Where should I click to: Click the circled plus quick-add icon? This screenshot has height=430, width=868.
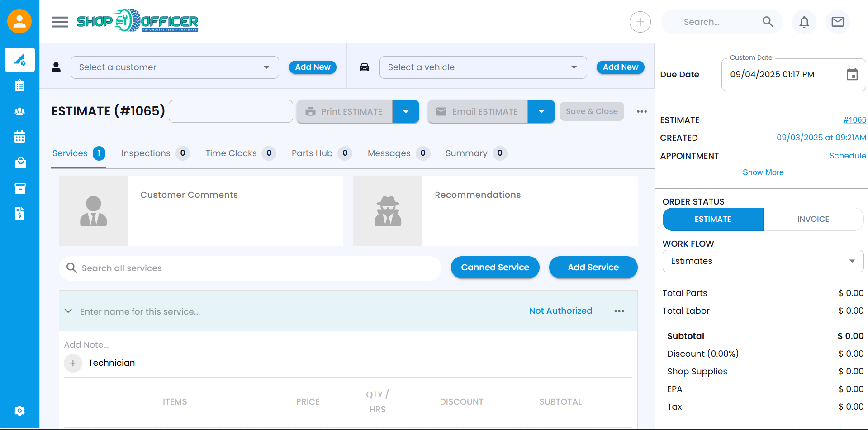tap(640, 22)
